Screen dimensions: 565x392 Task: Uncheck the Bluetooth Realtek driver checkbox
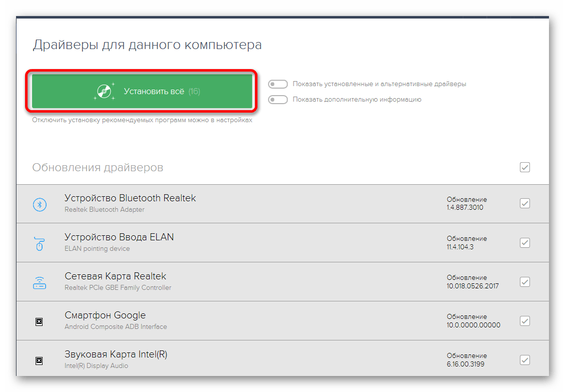(x=524, y=203)
